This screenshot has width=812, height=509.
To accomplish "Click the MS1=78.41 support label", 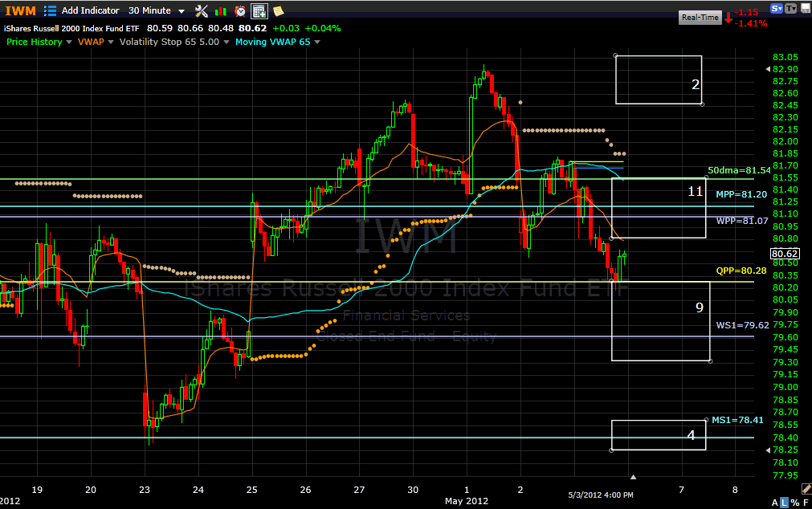I will click(737, 420).
